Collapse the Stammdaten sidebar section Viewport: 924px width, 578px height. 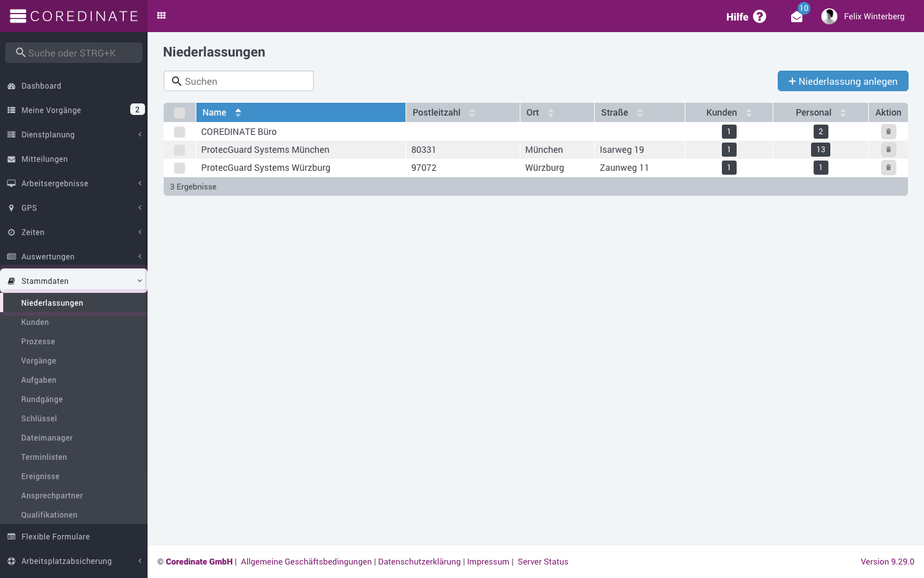pyautogui.click(x=74, y=281)
